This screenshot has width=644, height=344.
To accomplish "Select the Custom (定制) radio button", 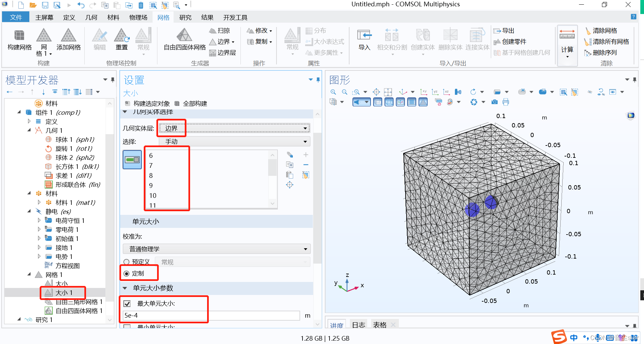I will (x=126, y=274).
